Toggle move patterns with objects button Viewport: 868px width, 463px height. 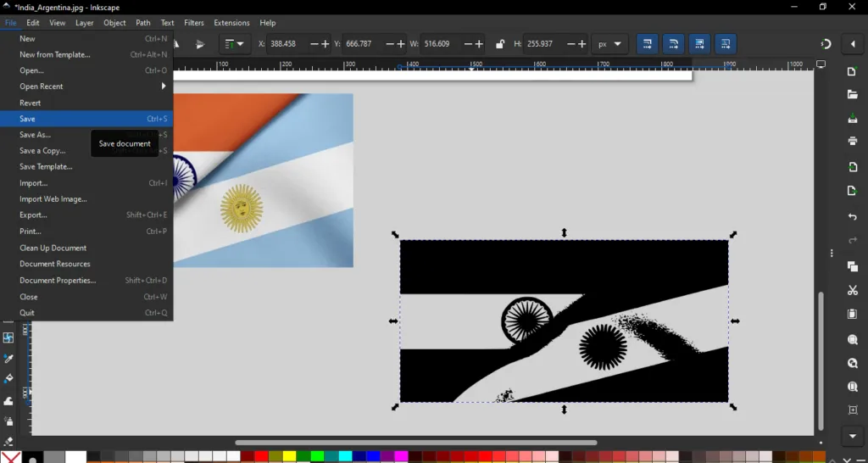point(726,44)
